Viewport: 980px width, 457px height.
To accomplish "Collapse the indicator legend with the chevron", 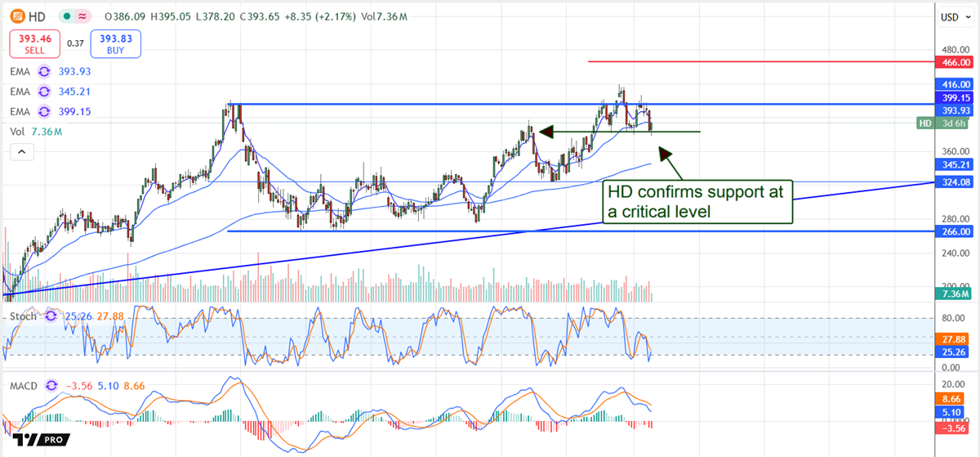I will click(20, 151).
